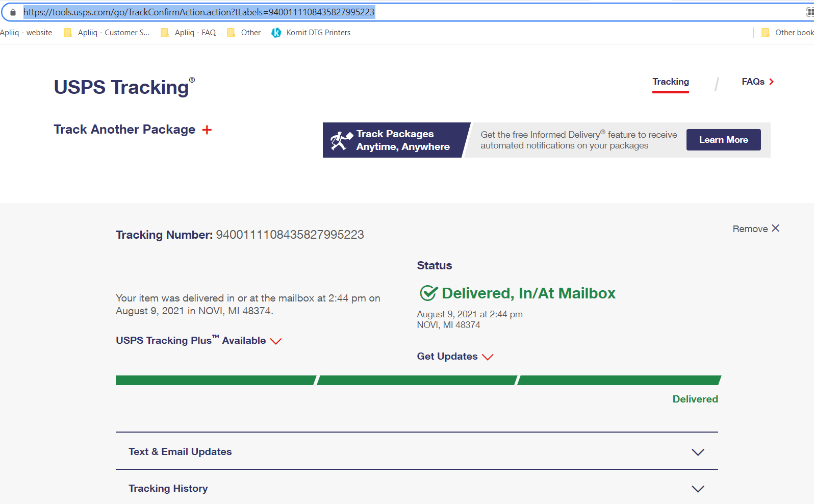This screenshot has width=814, height=504.
Task: Click the lock icon in address bar
Action: tap(13, 12)
